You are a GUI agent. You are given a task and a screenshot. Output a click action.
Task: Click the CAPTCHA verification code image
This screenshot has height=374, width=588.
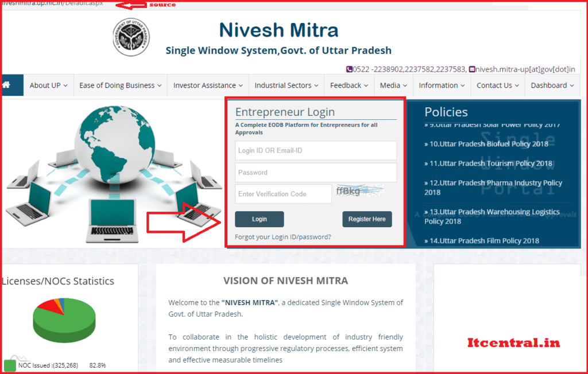(x=360, y=192)
